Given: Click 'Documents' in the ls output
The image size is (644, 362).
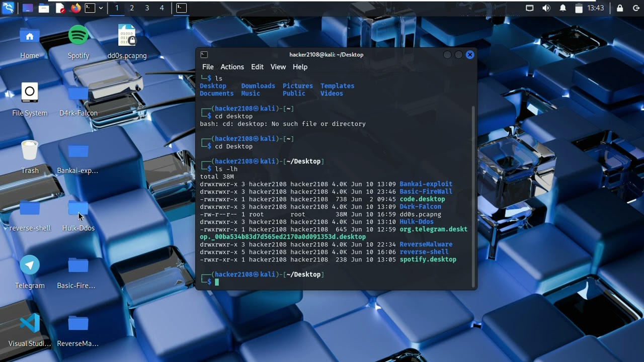Looking at the screenshot, I should click(217, 94).
